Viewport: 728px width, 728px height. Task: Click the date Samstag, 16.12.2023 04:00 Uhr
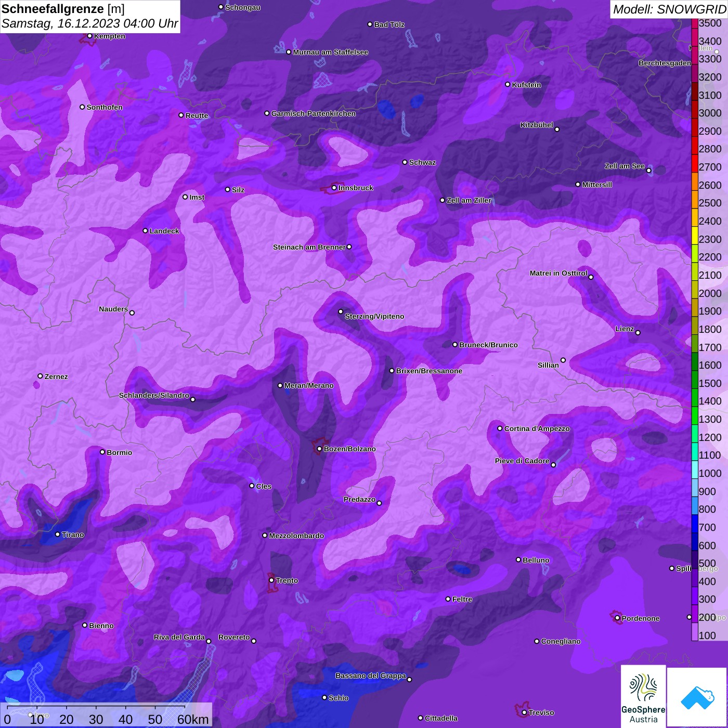coord(90,24)
